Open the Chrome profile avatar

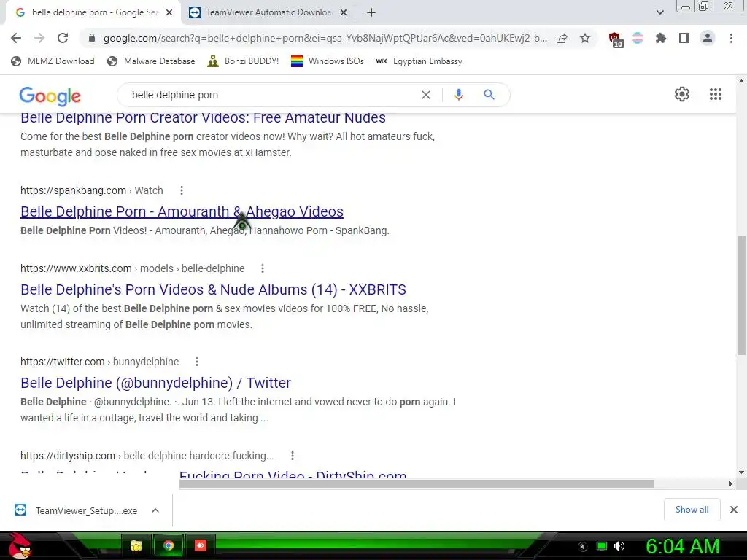pyautogui.click(x=708, y=38)
